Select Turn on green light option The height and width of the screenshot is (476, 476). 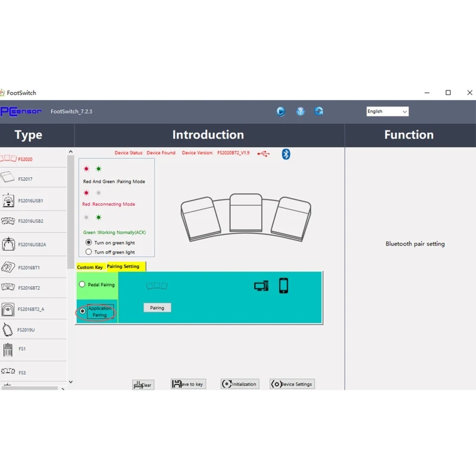click(111, 243)
